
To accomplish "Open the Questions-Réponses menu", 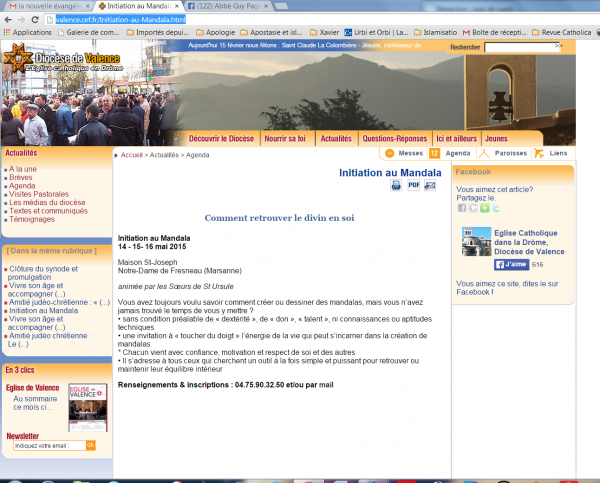I will (395, 139).
